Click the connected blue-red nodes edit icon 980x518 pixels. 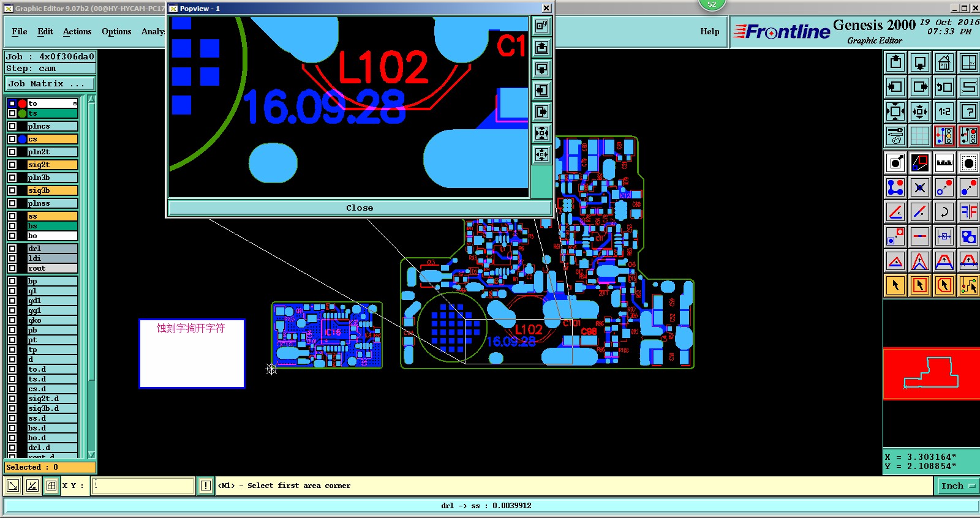[895, 187]
